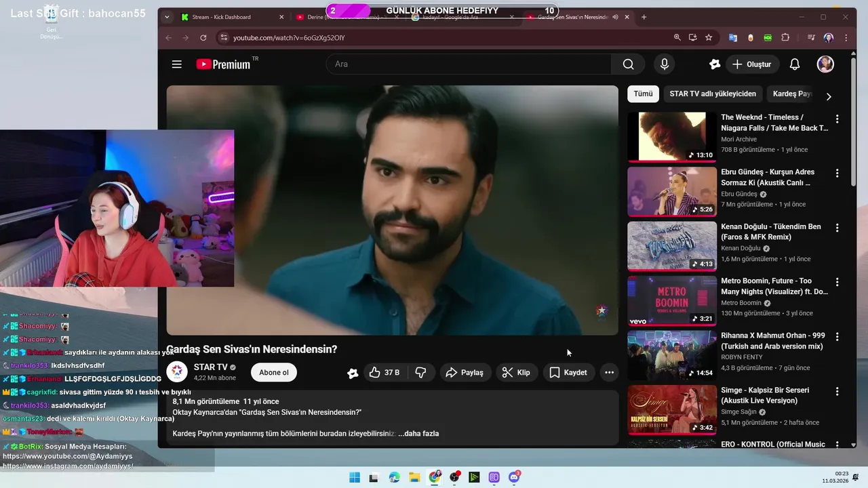Click the YouTube search field Ara

pyautogui.click(x=468, y=64)
